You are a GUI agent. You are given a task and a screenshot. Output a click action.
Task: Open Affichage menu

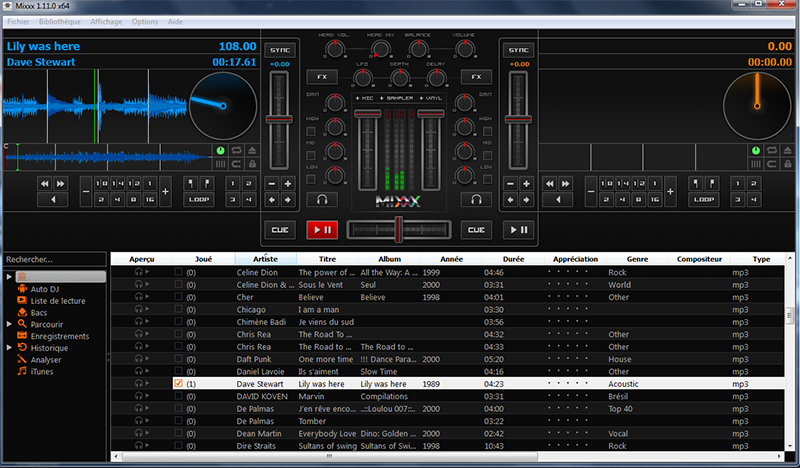pyautogui.click(x=106, y=21)
